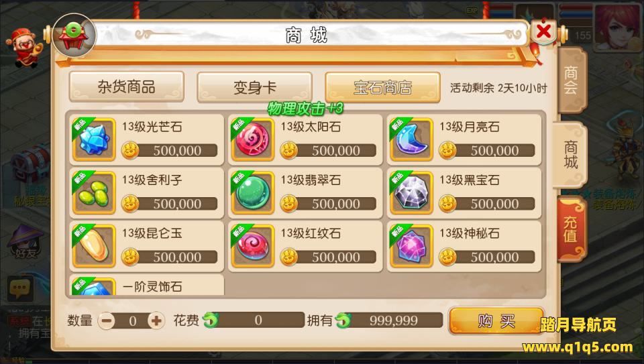The height and width of the screenshot is (364, 644).
Task: Select the 13级光芒石 blue crystal icon
Action: pos(94,139)
